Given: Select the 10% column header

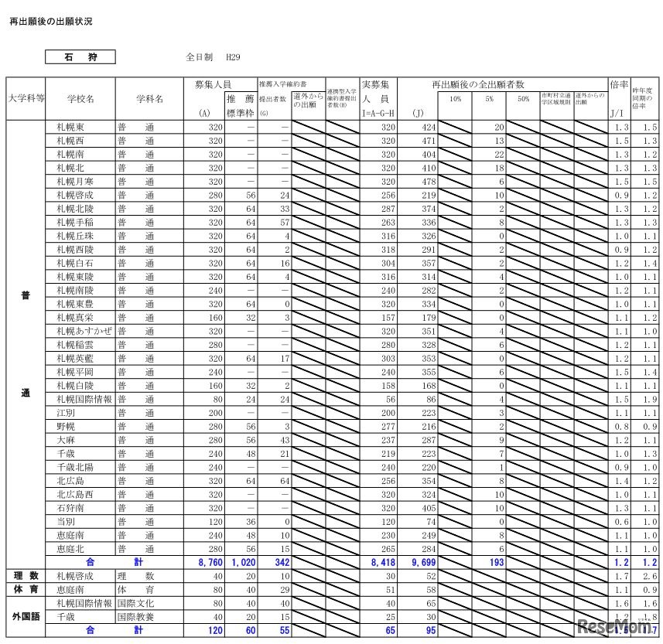Looking at the screenshot, I should point(455,99).
